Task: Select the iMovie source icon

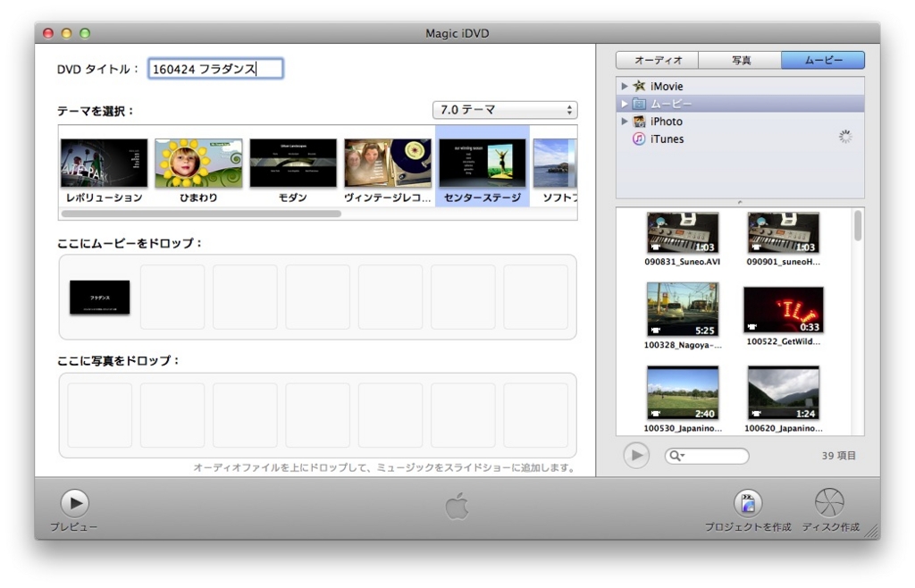Action: (x=640, y=87)
